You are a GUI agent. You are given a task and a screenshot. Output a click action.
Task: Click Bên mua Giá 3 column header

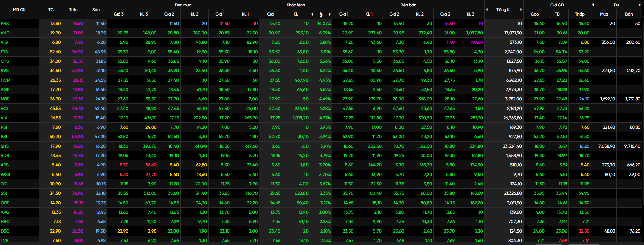119,14
